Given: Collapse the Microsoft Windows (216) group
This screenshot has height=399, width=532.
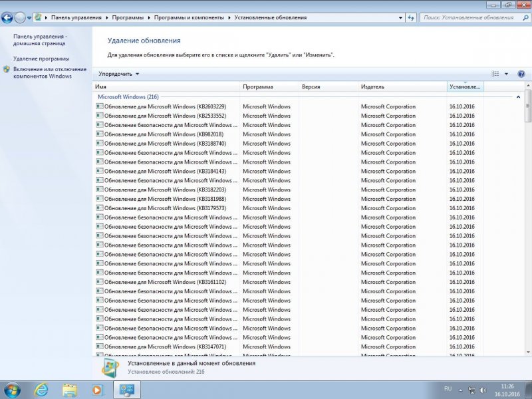Looking at the screenshot, I should 518,97.
